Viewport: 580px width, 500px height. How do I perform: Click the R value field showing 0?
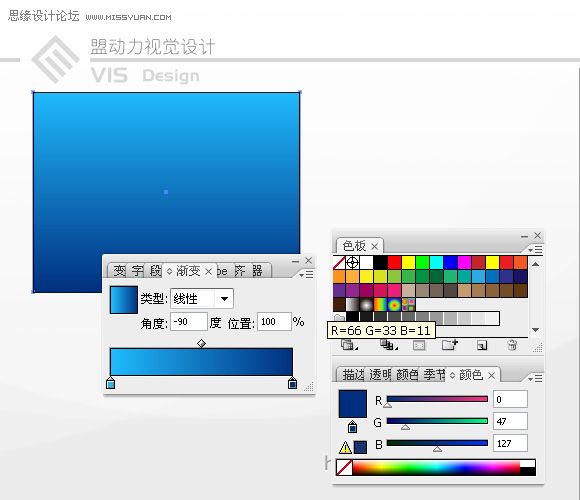pos(510,399)
